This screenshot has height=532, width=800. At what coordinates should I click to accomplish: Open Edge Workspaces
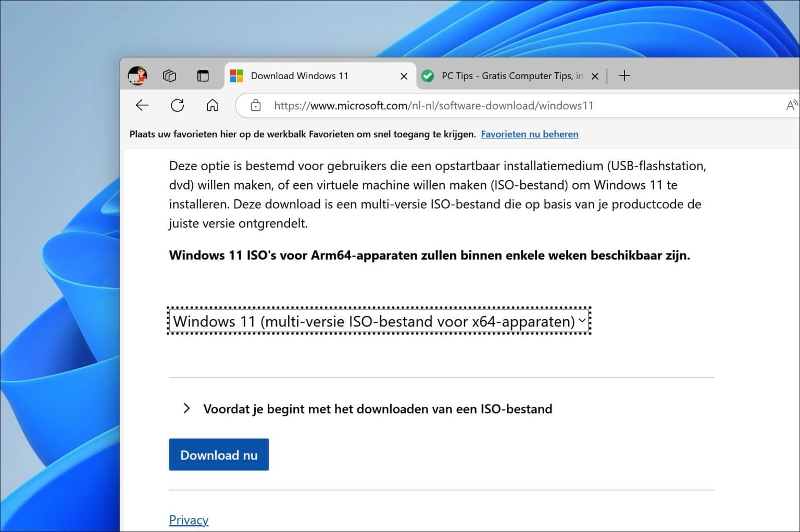point(169,75)
